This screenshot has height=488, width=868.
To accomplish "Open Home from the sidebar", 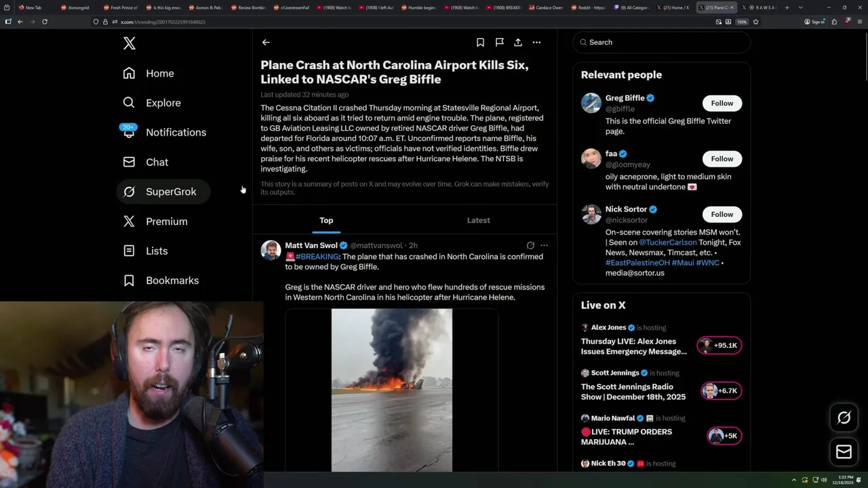I will pos(149,73).
